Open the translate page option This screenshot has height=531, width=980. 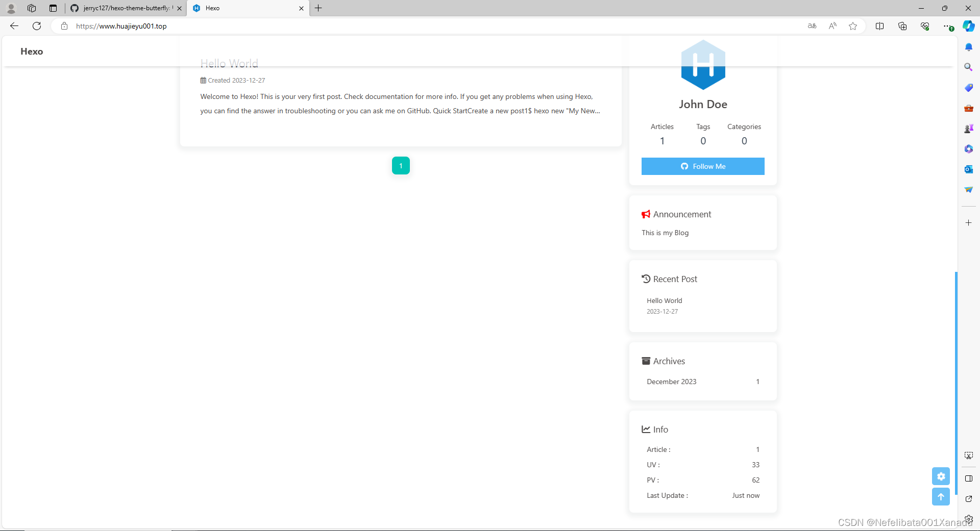pos(812,26)
